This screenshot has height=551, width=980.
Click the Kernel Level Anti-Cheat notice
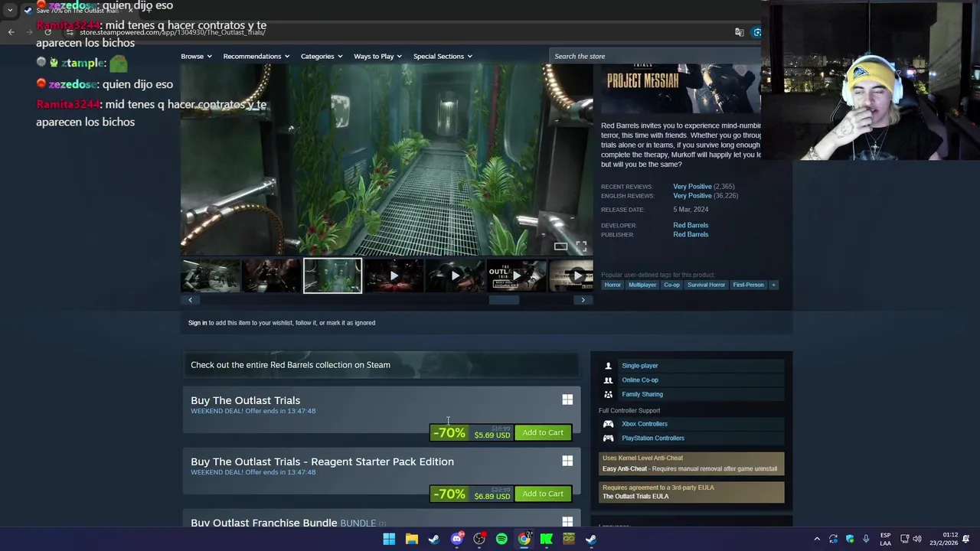click(x=691, y=463)
